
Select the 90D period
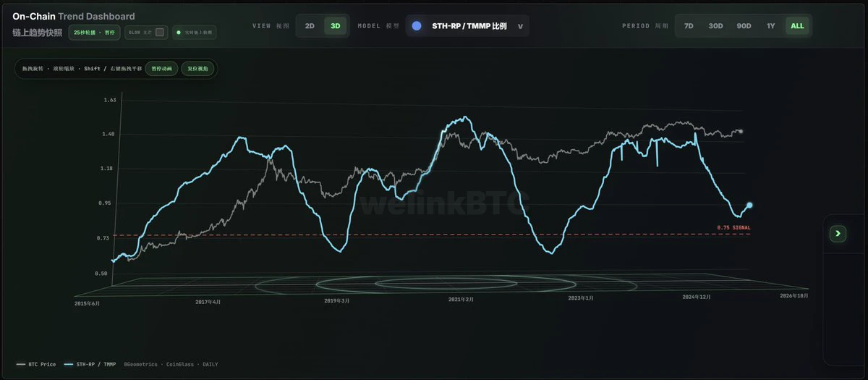pos(744,26)
